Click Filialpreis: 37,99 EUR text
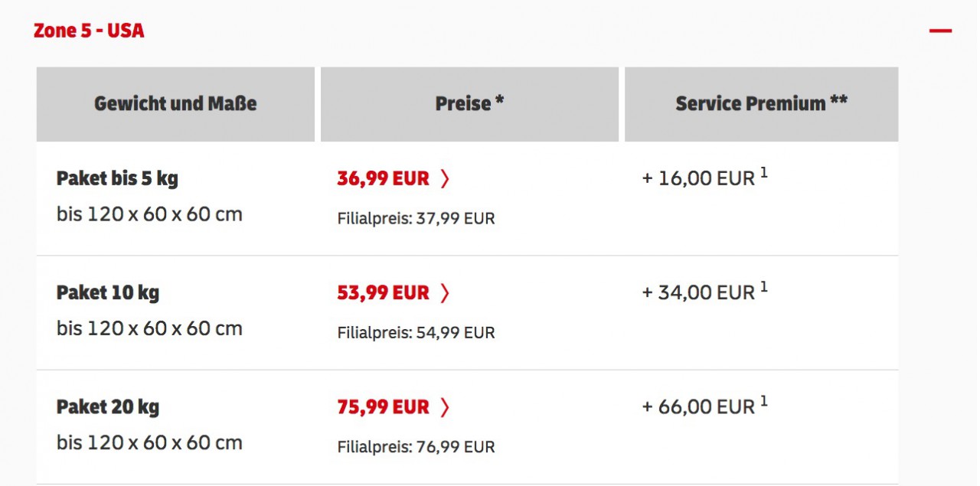 (416, 219)
